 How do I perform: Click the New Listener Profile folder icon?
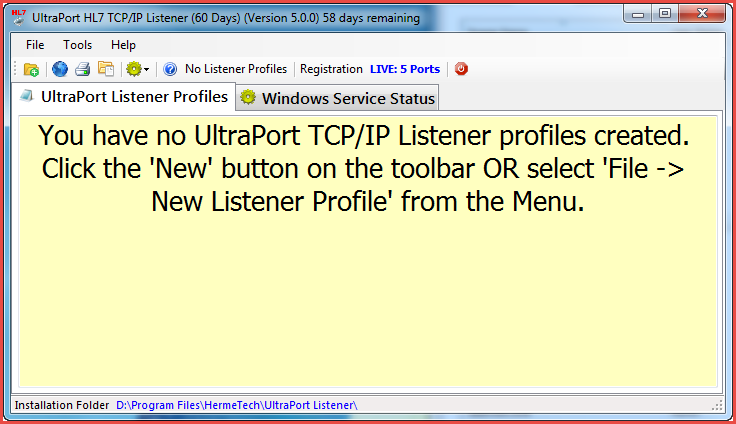[x=31, y=69]
